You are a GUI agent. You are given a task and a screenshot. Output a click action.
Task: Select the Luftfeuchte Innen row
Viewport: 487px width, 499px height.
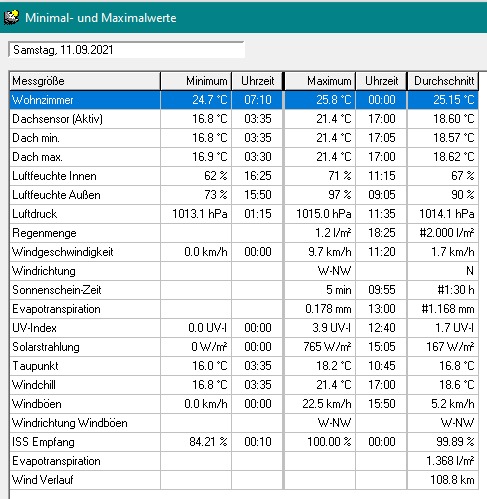coord(244,176)
